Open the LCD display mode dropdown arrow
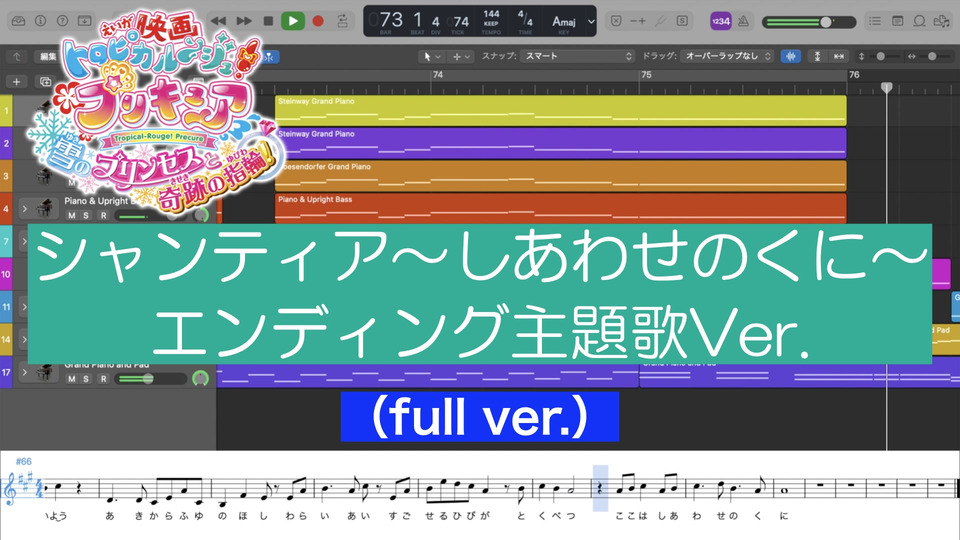The width and height of the screenshot is (960, 540). coord(591,21)
